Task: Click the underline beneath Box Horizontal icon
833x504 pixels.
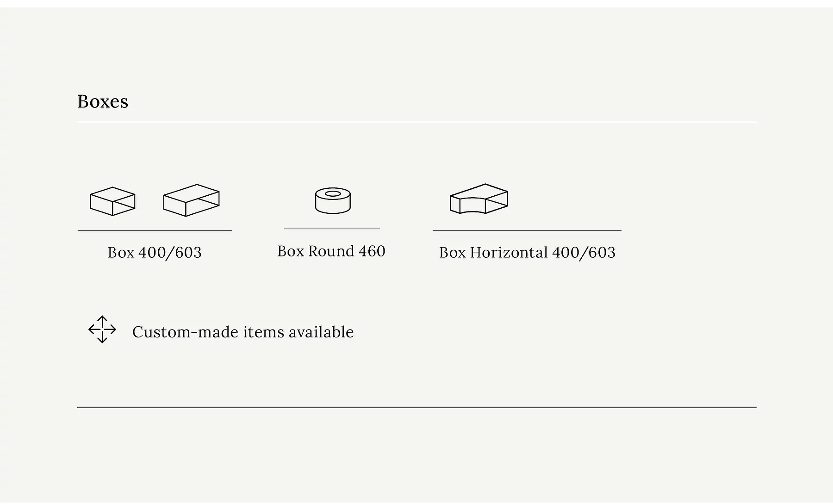Action: coord(527,230)
